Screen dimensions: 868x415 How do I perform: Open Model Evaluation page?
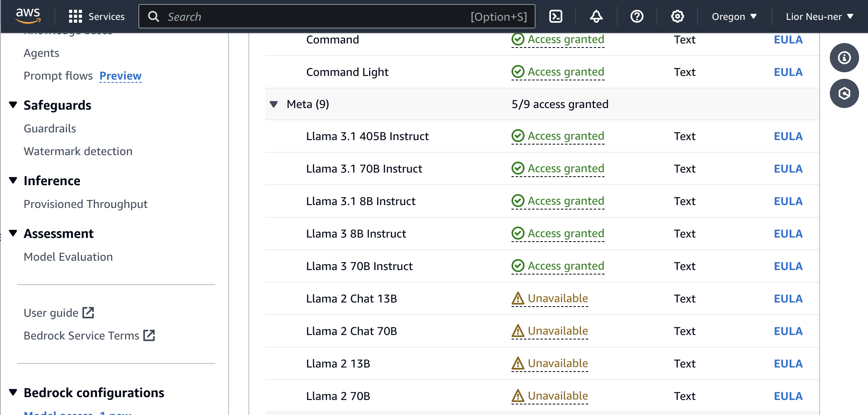[68, 257]
